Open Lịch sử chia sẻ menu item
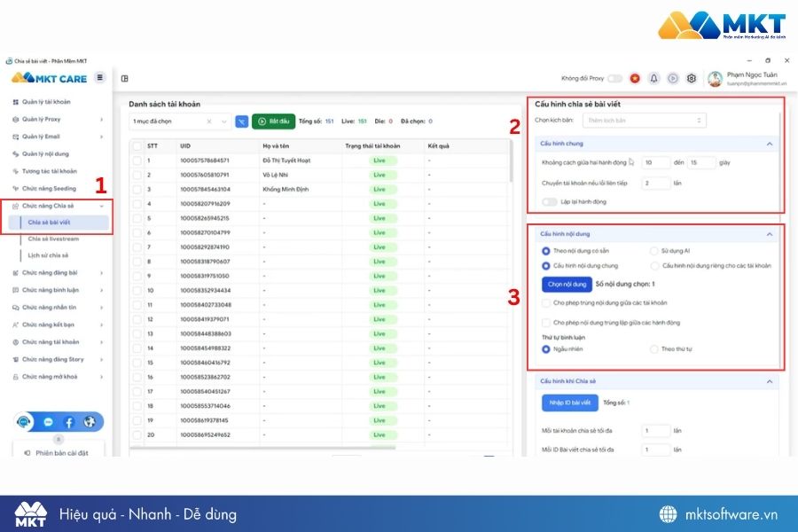 pos(49,255)
